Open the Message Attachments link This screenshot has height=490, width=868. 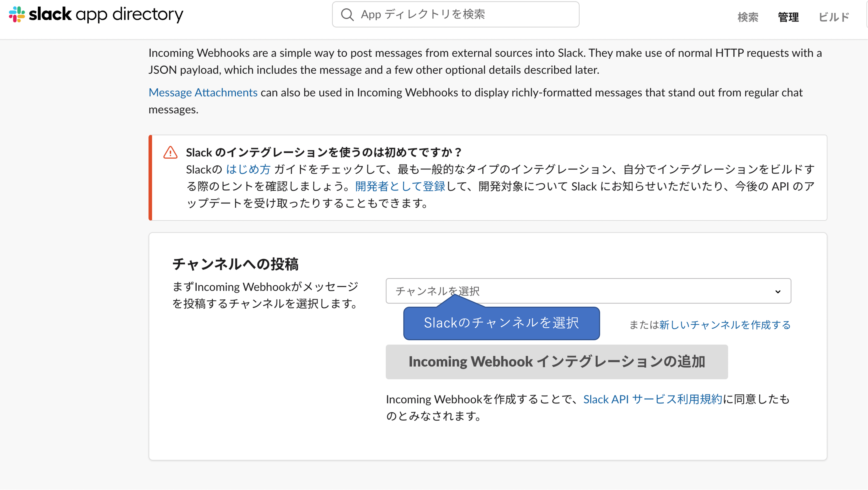coord(203,92)
